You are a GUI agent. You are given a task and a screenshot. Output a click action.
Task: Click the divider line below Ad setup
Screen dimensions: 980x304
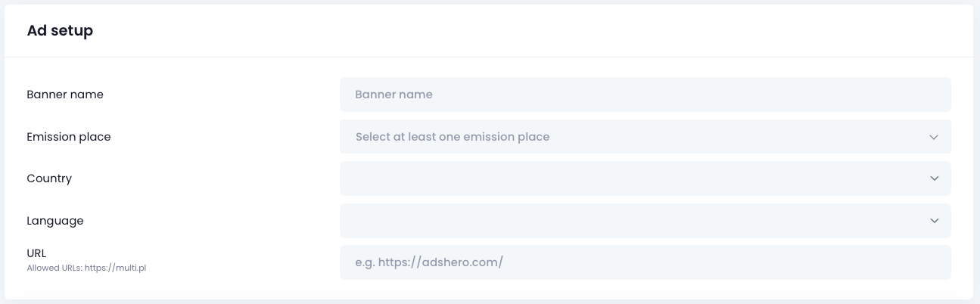(489, 57)
